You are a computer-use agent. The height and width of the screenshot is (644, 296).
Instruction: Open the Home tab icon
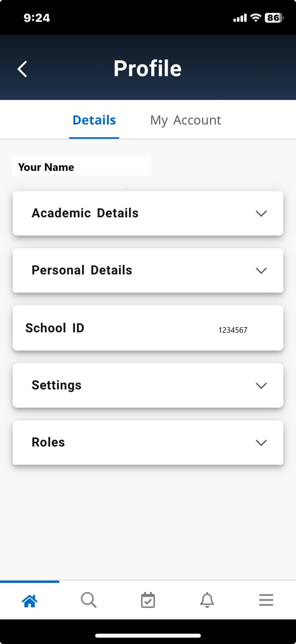[x=30, y=601]
